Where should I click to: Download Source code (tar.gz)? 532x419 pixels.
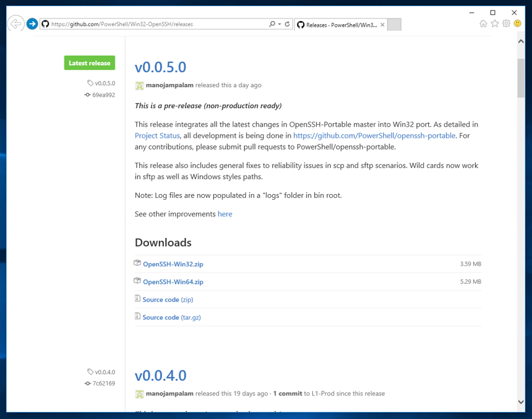coord(172,317)
